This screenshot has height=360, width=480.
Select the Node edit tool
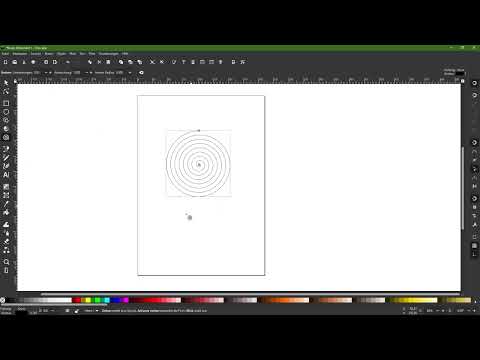[x=6, y=91]
